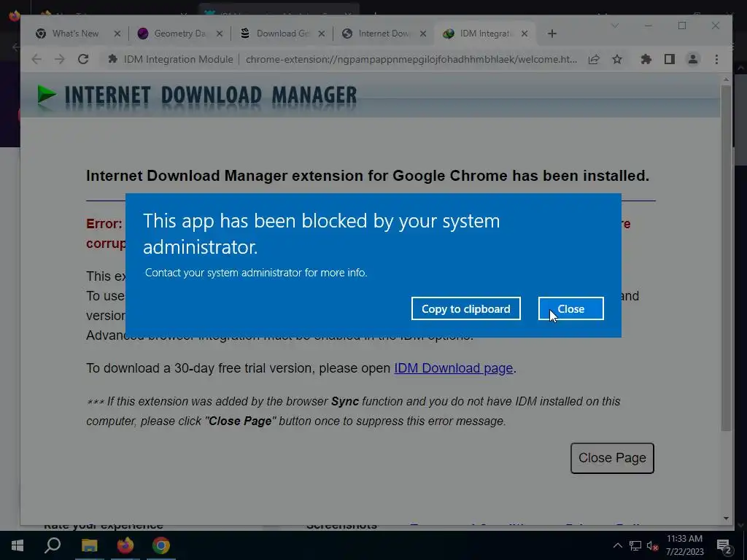Open Firefox from the taskbar
The width and height of the screenshot is (747, 560).
pos(125,545)
